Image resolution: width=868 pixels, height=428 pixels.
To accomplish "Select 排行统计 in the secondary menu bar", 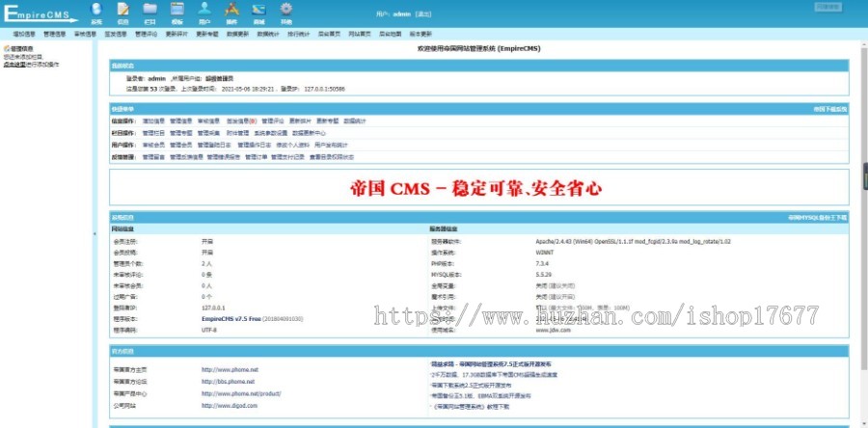I will tap(298, 35).
